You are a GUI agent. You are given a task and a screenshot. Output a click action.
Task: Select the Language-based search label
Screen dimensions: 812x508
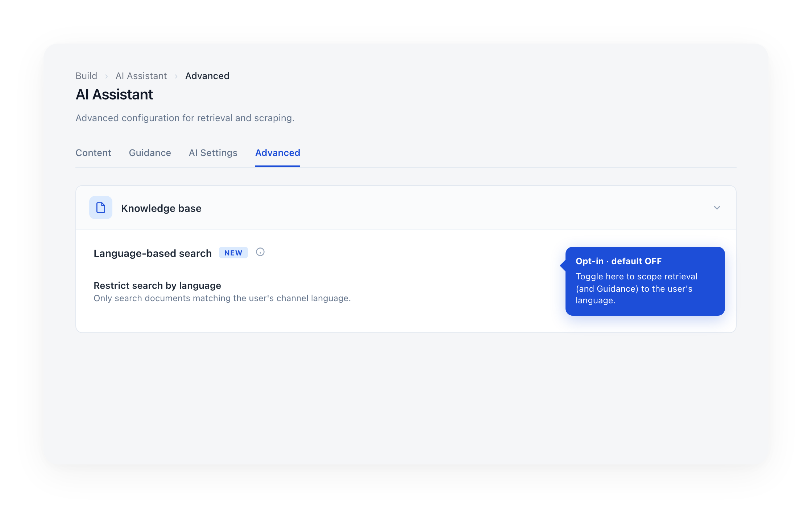coord(153,253)
